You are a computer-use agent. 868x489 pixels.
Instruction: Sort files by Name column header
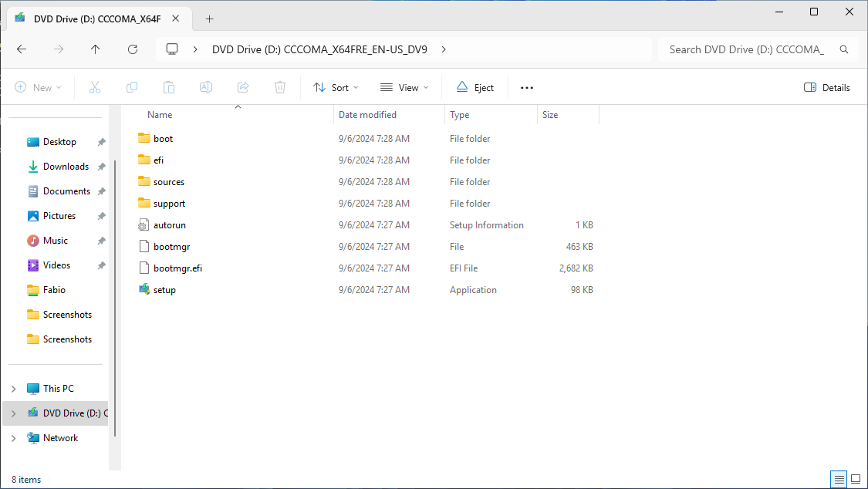160,115
